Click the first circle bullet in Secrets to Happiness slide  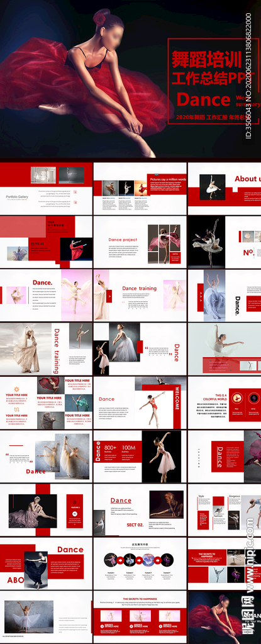(x=103, y=627)
